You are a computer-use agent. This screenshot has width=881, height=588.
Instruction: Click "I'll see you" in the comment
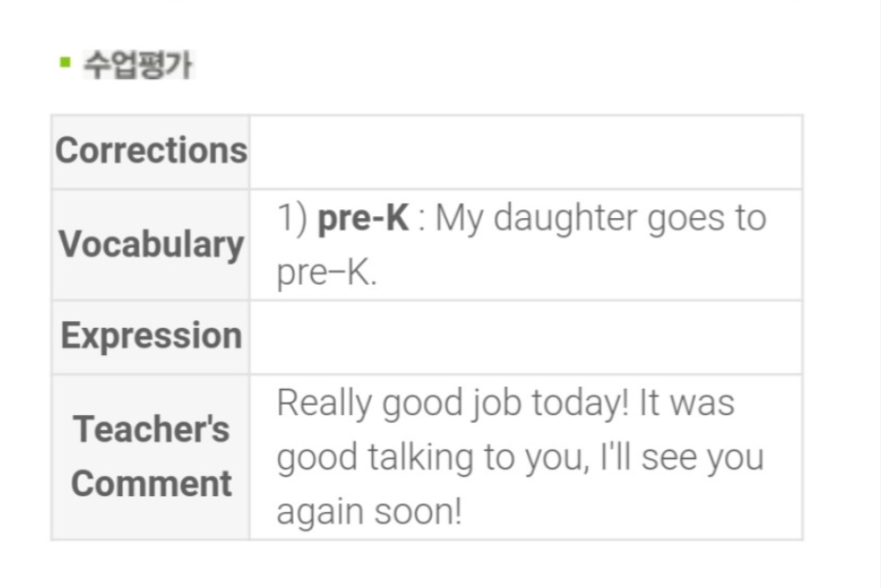pos(696,457)
